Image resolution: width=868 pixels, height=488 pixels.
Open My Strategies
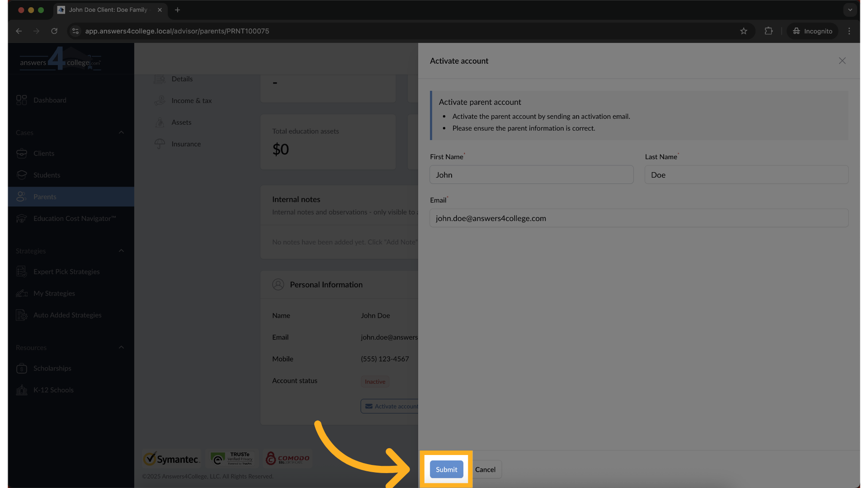point(54,293)
